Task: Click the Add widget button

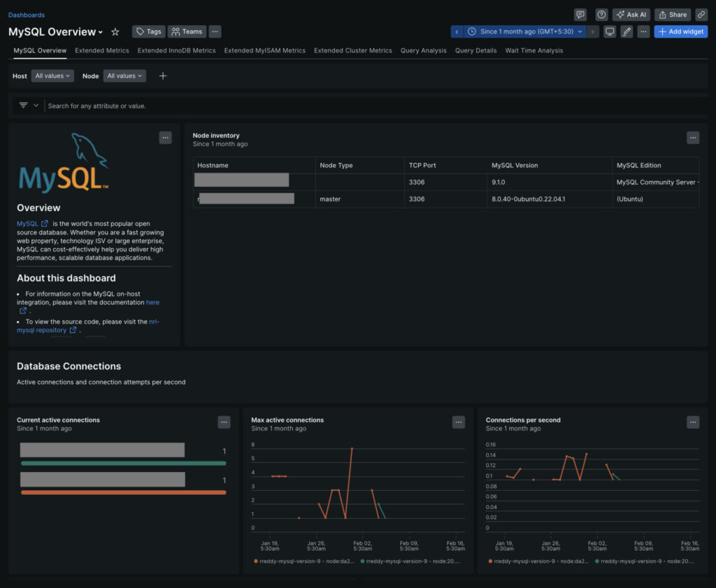Action: (x=680, y=31)
